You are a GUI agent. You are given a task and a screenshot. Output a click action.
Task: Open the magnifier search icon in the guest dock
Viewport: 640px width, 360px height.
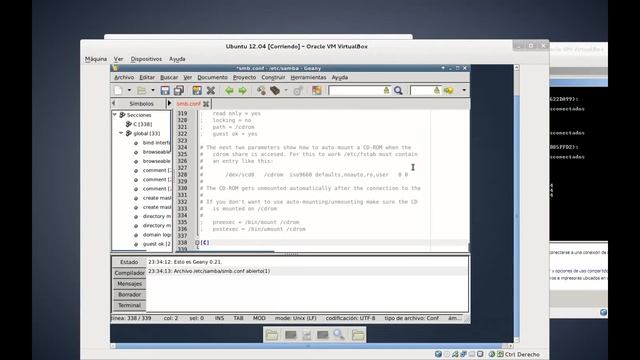click(x=339, y=335)
